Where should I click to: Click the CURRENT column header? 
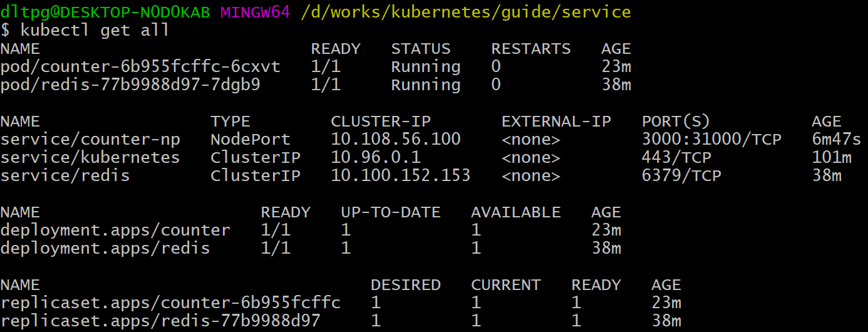[x=506, y=285]
